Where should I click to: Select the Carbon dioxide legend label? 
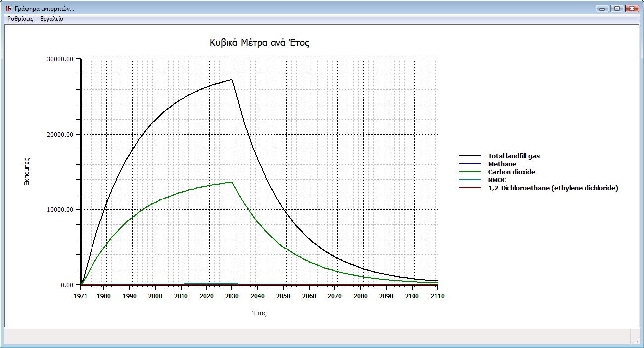tap(511, 172)
